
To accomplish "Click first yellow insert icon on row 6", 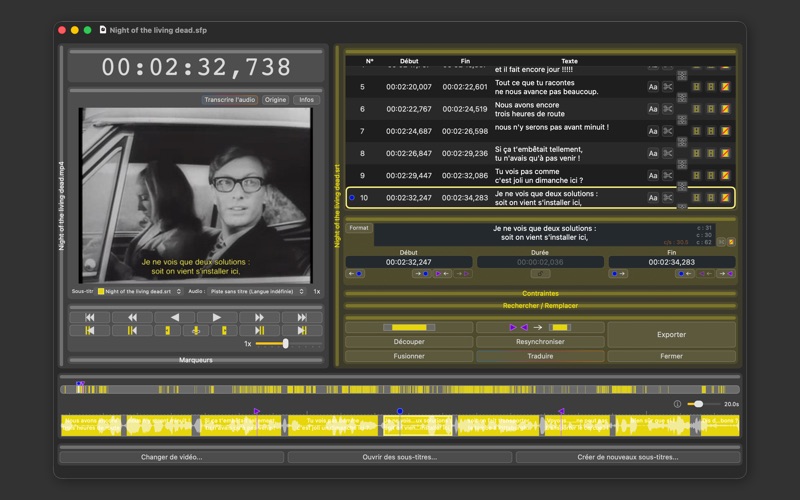I will point(696,109).
